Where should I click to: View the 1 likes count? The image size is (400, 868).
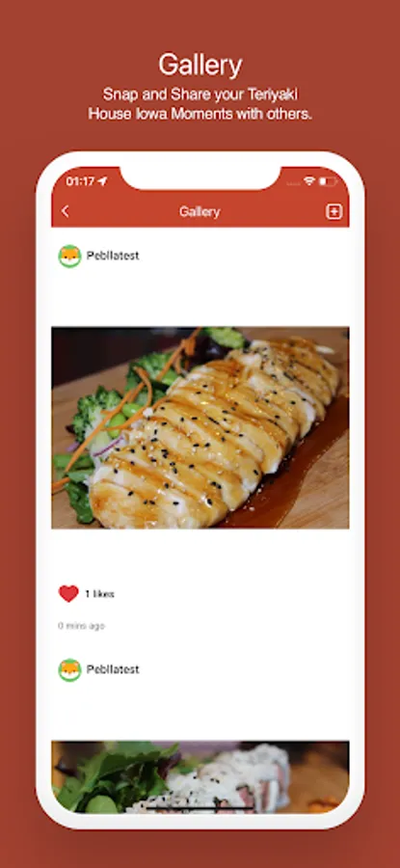coord(99,594)
